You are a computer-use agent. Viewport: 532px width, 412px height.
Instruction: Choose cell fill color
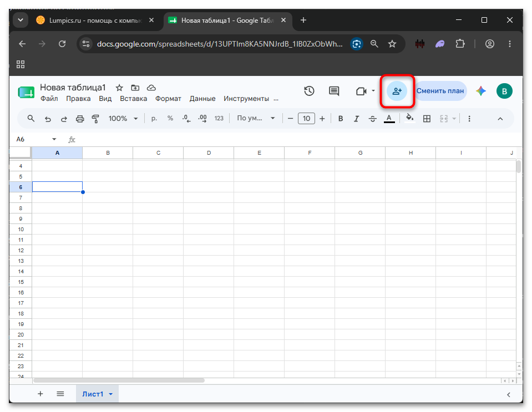point(410,118)
